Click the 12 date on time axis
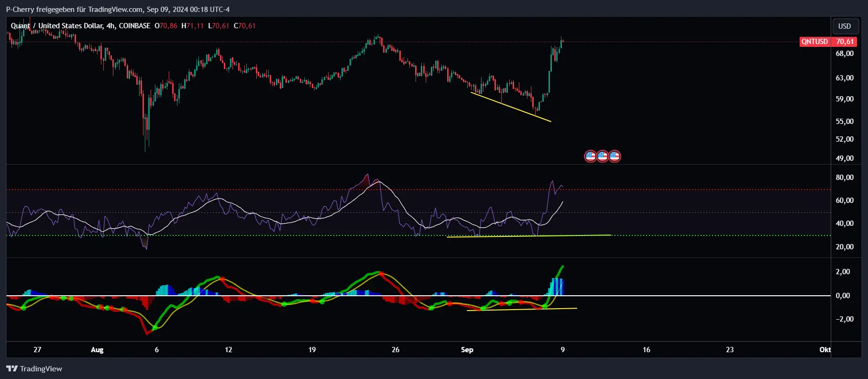Screen dimensions: 868x379 (x=229, y=350)
